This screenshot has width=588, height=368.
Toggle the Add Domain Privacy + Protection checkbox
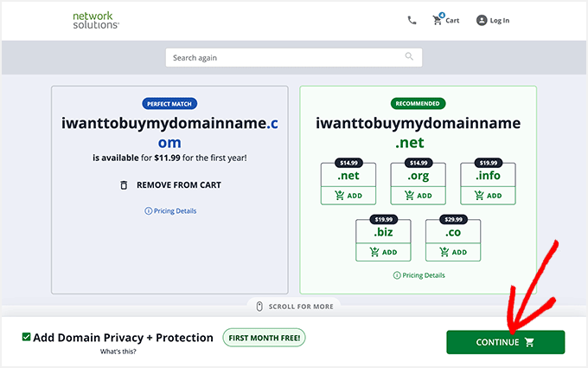coord(27,338)
